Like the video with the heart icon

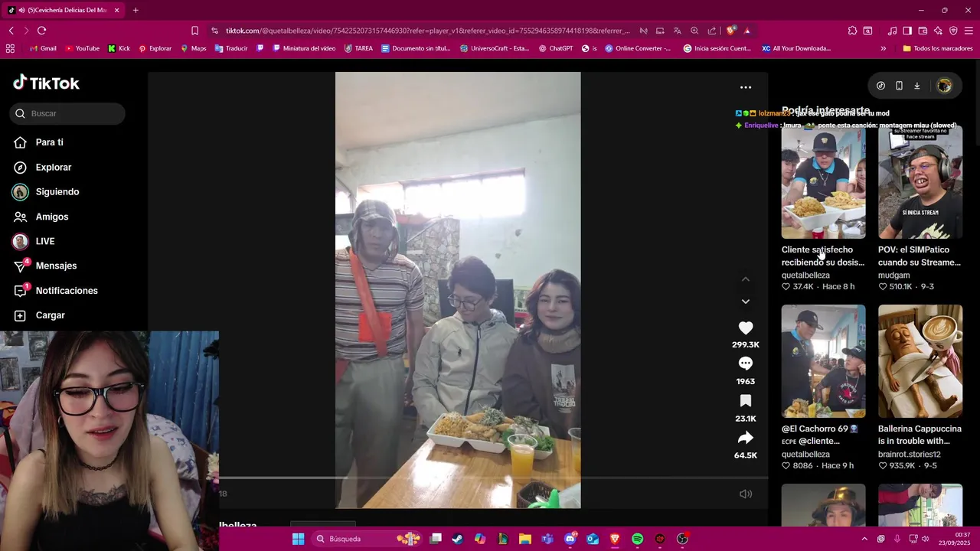(x=745, y=328)
